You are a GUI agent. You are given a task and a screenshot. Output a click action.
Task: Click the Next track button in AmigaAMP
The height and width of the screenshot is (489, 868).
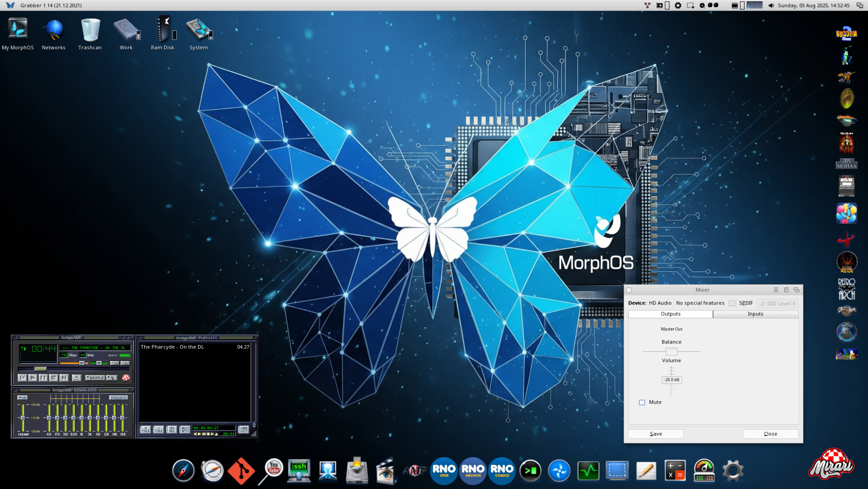pos(64,378)
